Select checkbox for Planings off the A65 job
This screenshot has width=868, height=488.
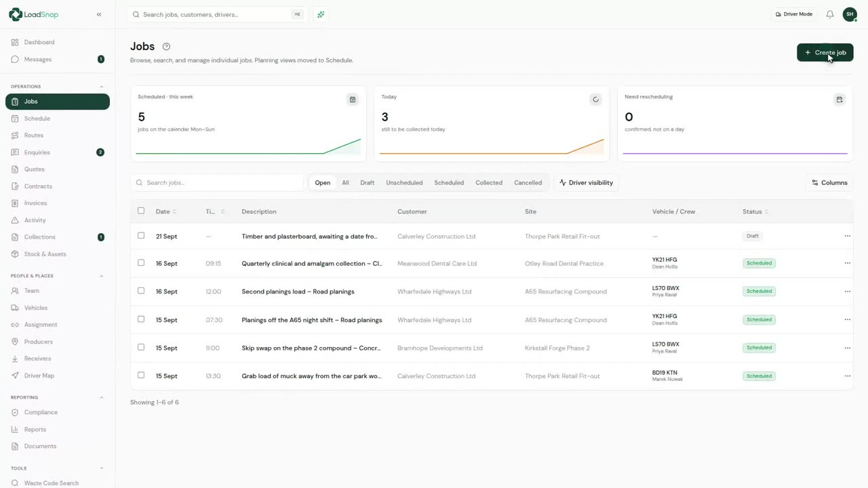click(x=141, y=319)
